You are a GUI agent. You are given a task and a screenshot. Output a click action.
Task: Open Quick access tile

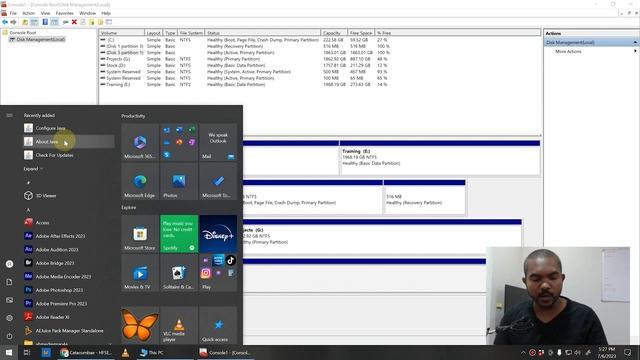pyautogui.click(x=218, y=326)
